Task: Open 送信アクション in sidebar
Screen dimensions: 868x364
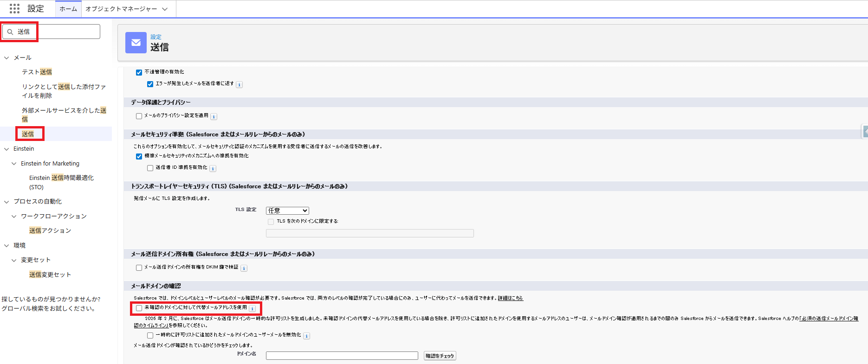Action: click(x=50, y=230)
